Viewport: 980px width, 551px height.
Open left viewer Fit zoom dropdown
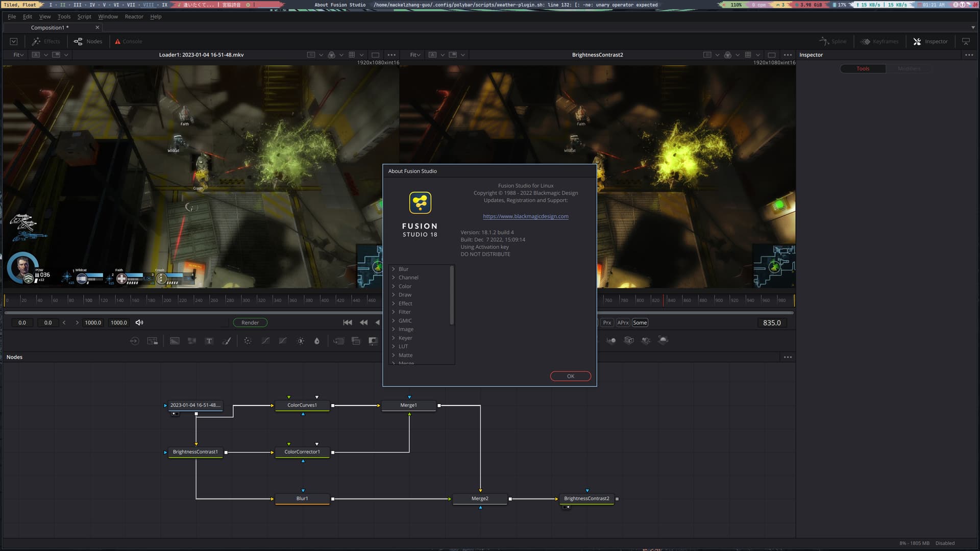tap(18, 55)
